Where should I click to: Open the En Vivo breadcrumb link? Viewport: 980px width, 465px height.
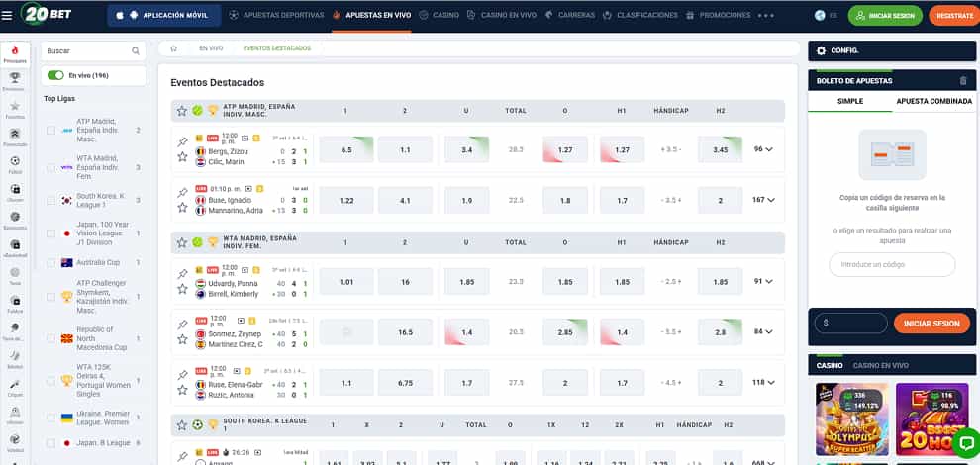[x=211, y=48]
